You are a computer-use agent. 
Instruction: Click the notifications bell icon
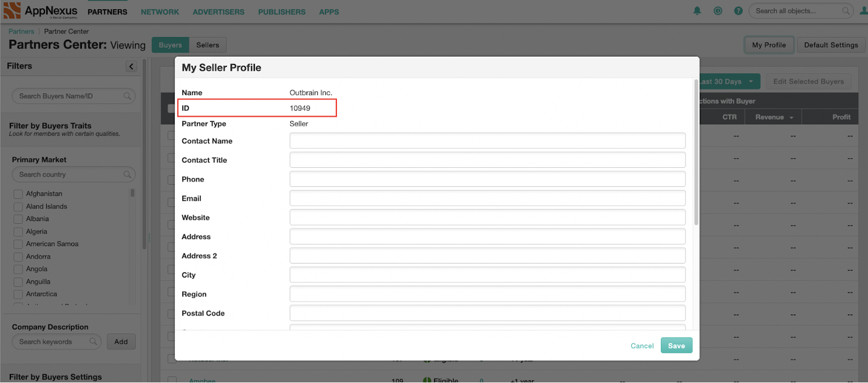point(697,11)
